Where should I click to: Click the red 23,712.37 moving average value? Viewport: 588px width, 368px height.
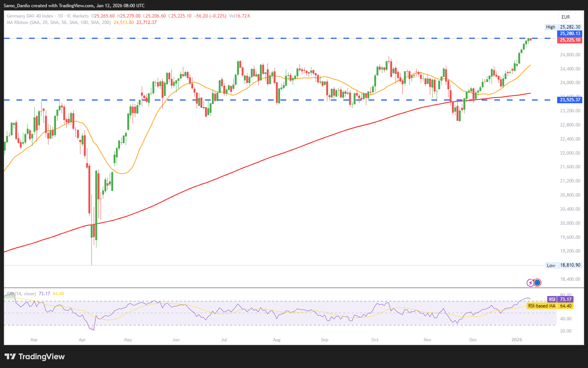pos(146,22)
